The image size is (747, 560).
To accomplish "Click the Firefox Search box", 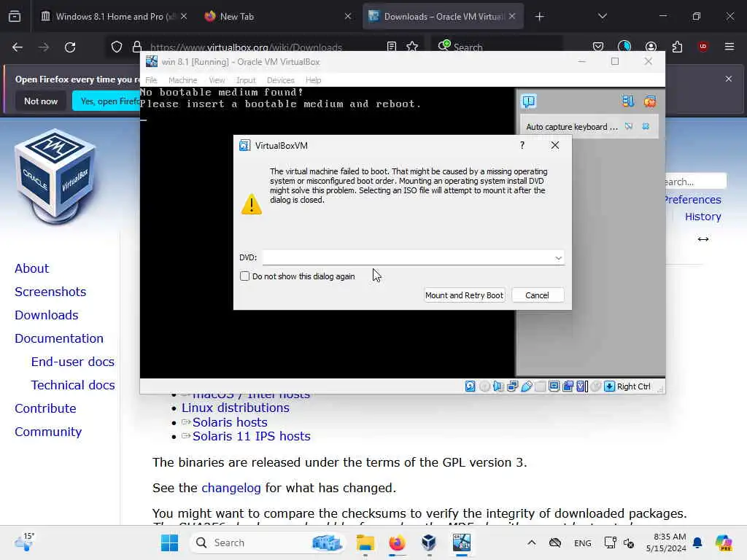I will pos(498,47).
